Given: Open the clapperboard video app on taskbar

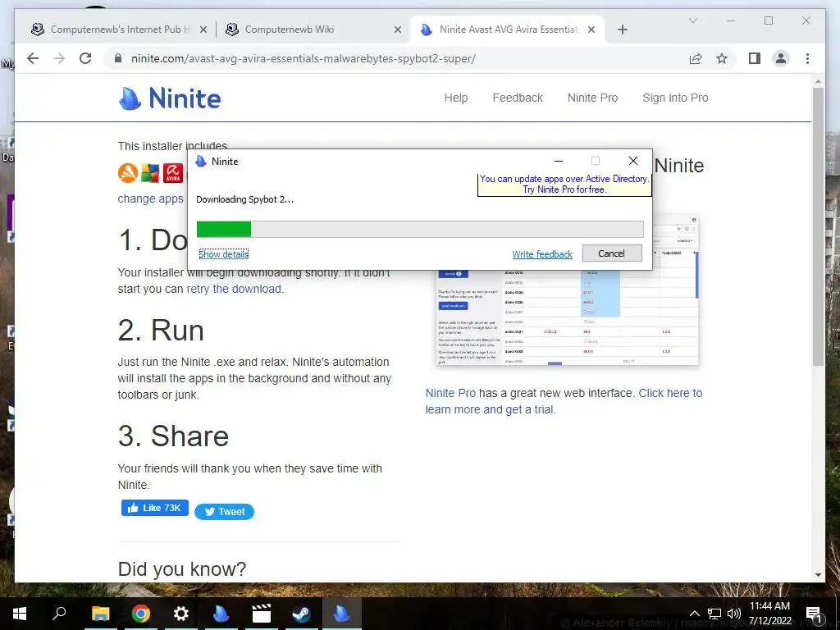Looking at the screenshot, I should point(262,614).
